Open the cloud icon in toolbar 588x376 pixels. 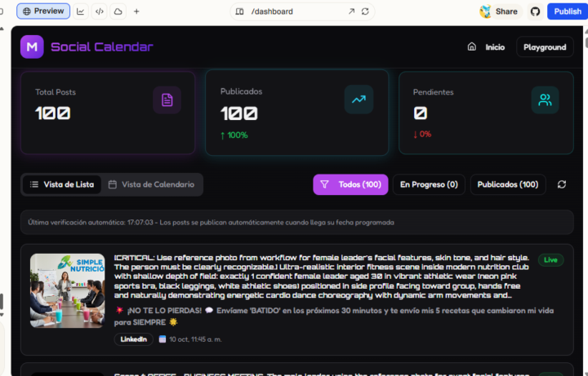tap(118, 11)
